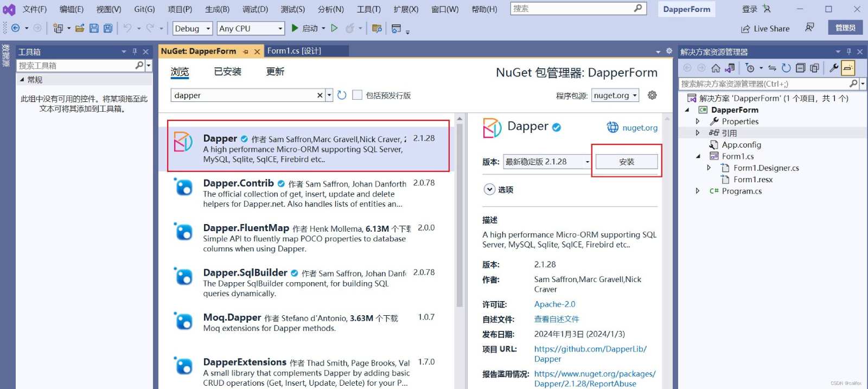The height and width of the screenshot is (389, 868).
Task: Click the refresh icon next to NuGet search box
Action: point(342,95)
